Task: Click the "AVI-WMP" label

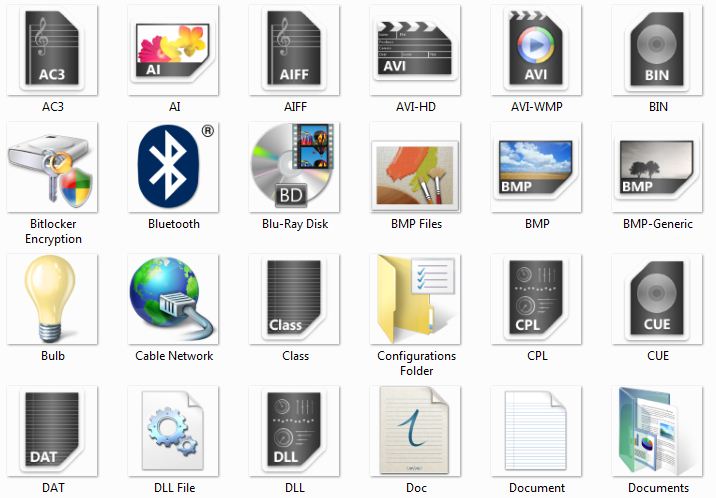Action: tap(537, 107)
